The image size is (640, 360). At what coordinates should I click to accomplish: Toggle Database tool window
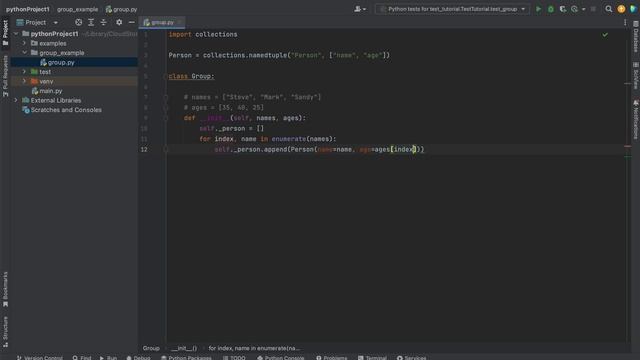coord(636,37)
